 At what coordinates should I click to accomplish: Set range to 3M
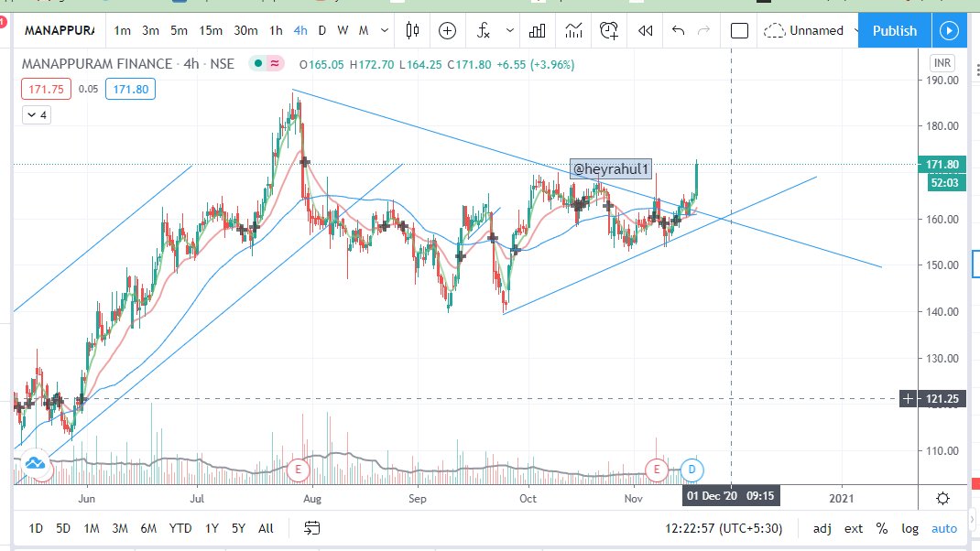click(120, 528)
